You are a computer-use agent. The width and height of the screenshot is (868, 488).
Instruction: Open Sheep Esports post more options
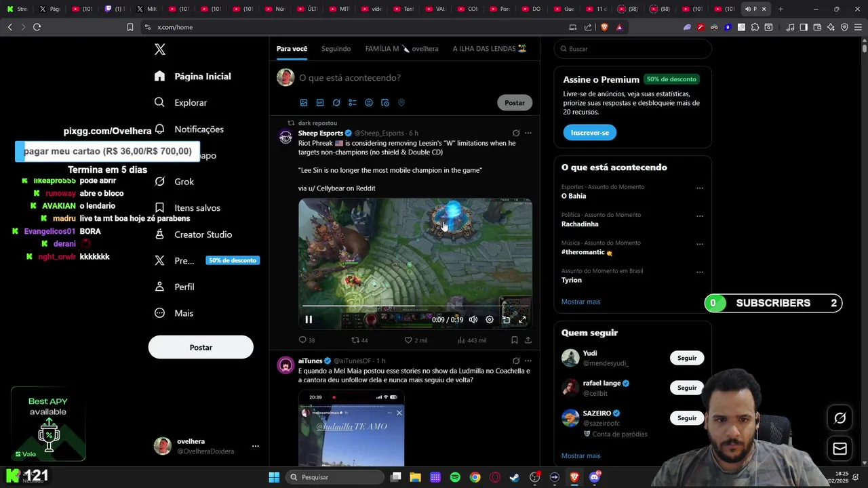(x=528, y=133)
